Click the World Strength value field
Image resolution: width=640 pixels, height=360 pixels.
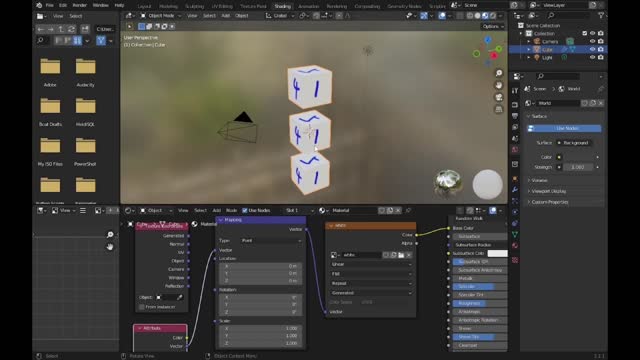[577, 167]
